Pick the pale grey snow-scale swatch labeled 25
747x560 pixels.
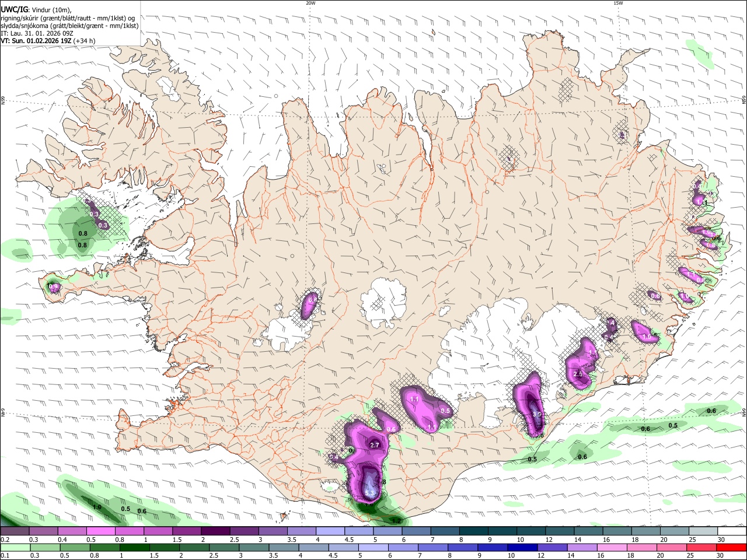click(x=702, y=531)
